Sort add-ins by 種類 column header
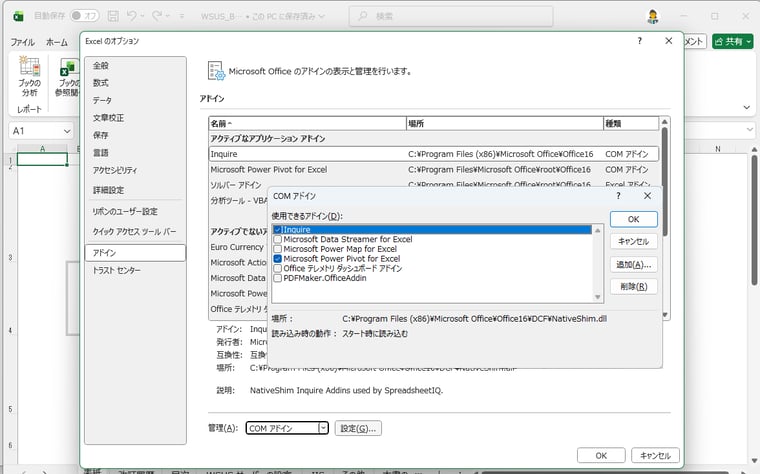Image resolution: width=760 pixels, height=474 pixels. (x=631, y=124)
